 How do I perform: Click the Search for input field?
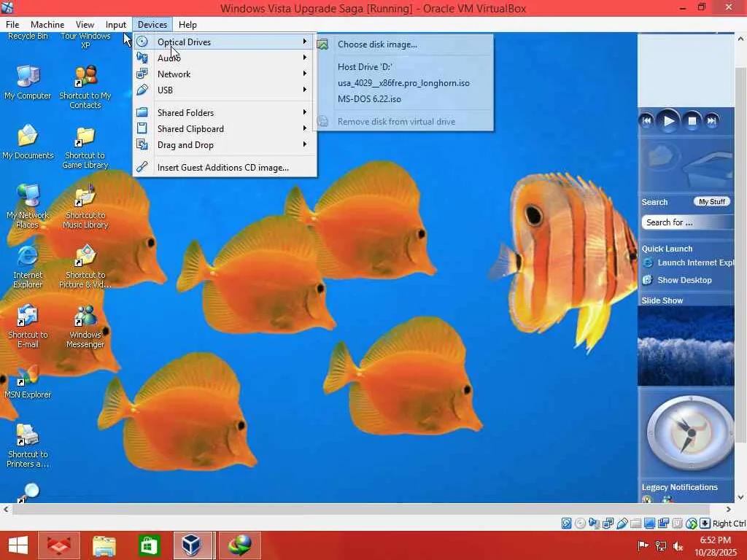pos(688,222)
